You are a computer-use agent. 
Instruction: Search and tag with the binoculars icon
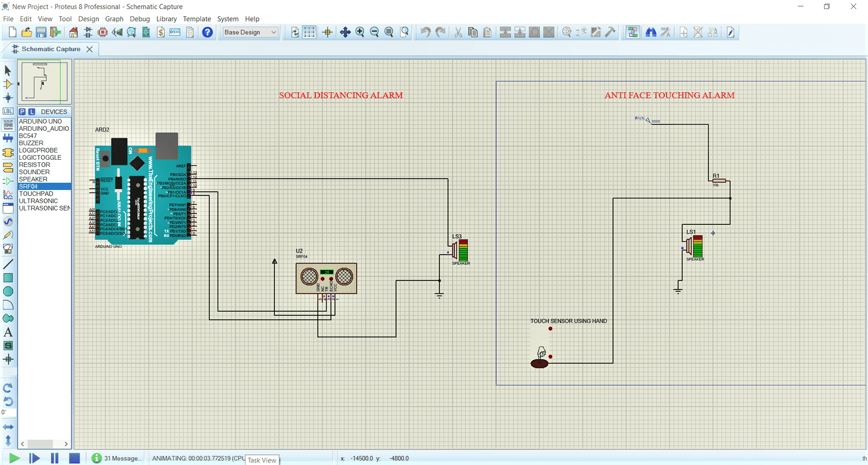point(651,33)
